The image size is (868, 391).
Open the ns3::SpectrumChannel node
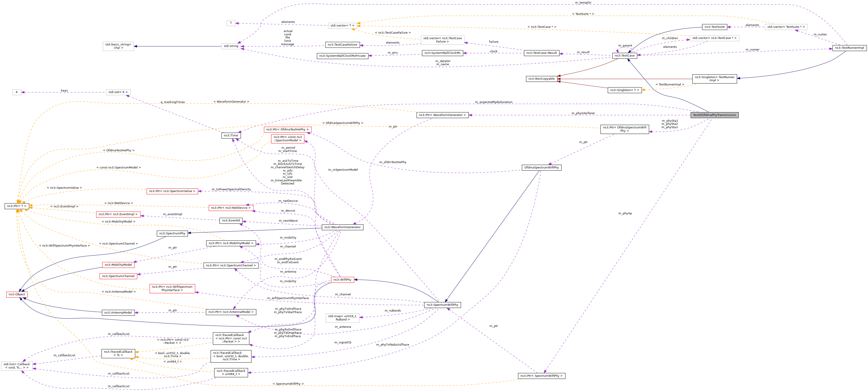tap(118, 276)
